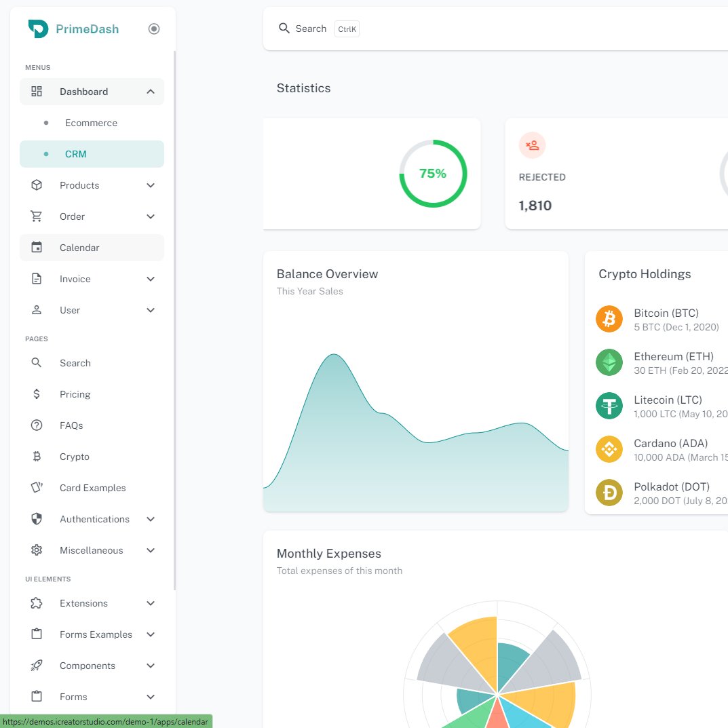Image resolution: width=728 pixels, height=728 pixels.
Task: Click the Statistics section heading
Action: 304,88
